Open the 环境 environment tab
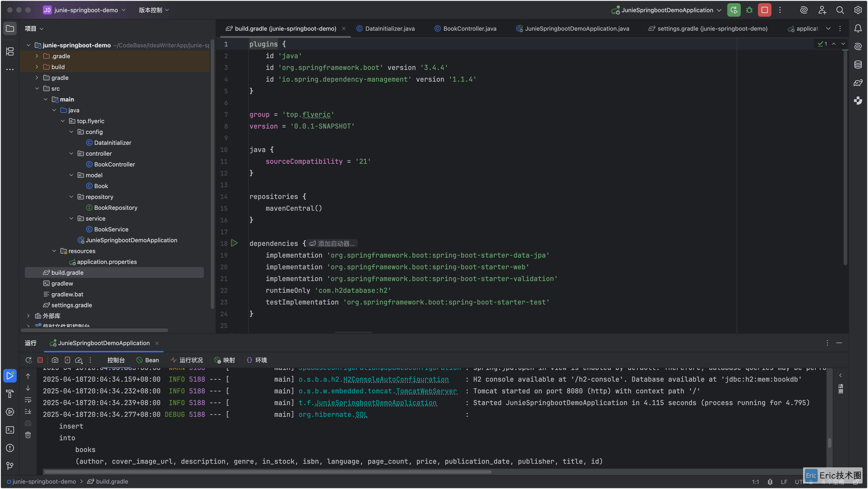The width and height of the screenshot is (868, 489). click(257, 360)
